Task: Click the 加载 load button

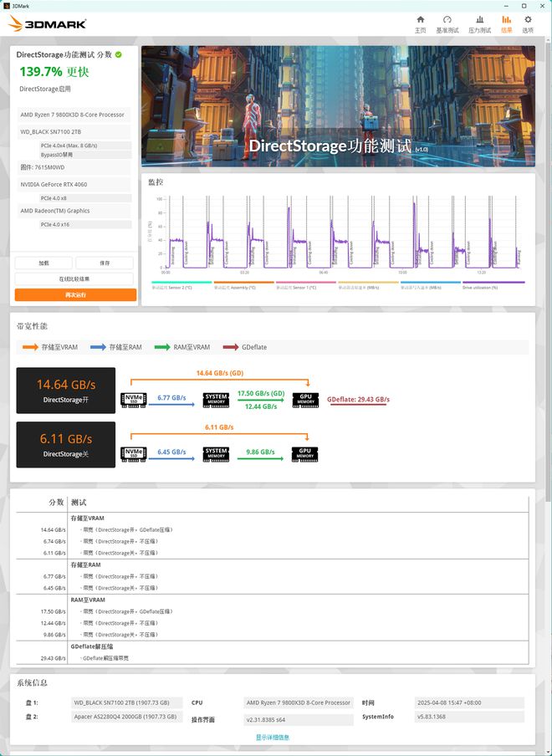Action: click(x=43, y=263)
